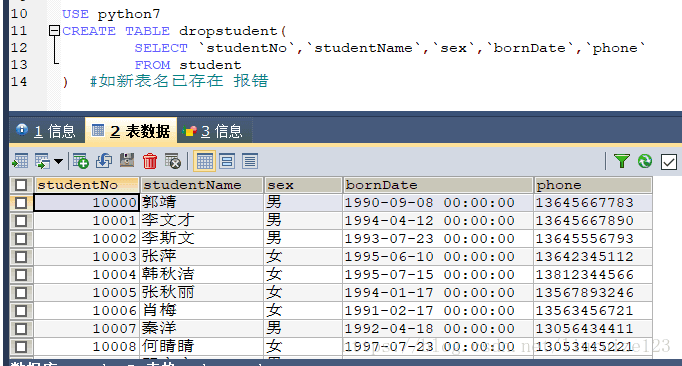The height and width of the screenshot is (366, 682).
Task: Click the studentNo cell 10005
Action: point(87,293)
